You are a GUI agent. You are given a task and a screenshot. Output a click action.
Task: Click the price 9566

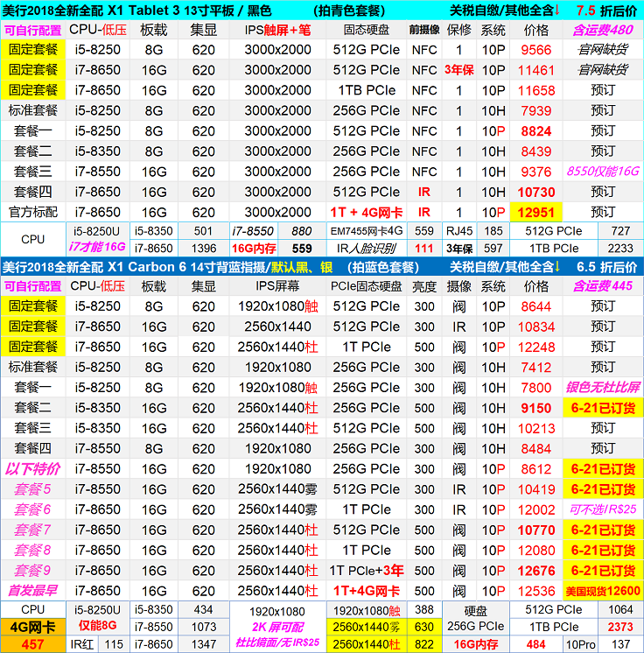(535, 50)
